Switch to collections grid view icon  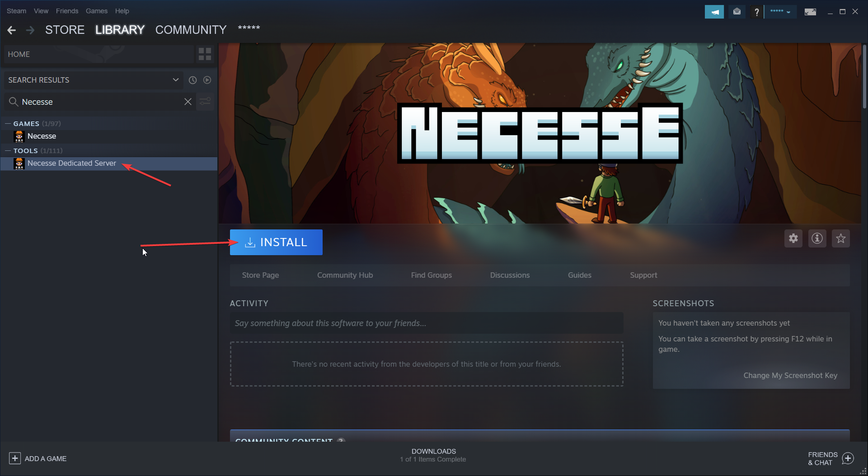coord(205,54)
